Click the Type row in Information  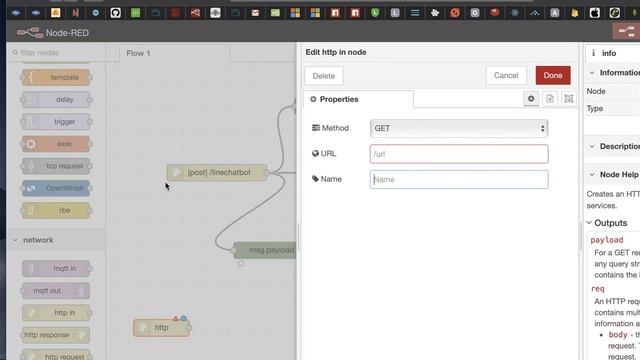pyautogui.click(x=613, y=109)
